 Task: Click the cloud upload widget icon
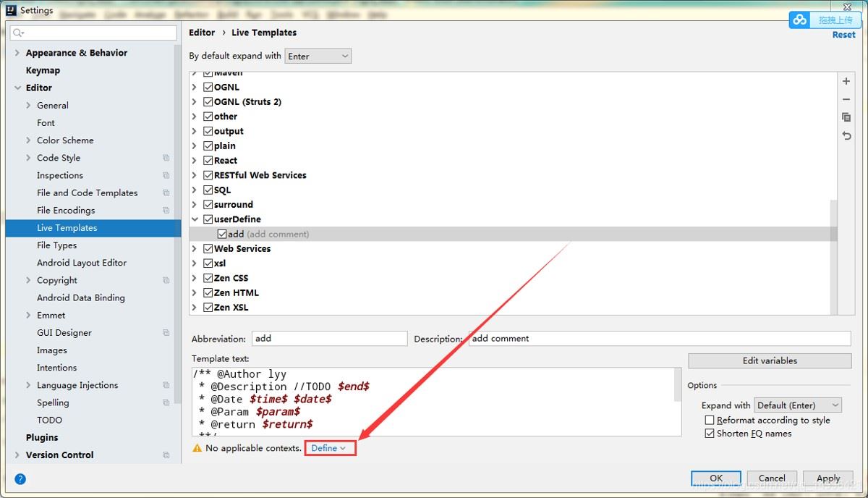coord(799,20)
